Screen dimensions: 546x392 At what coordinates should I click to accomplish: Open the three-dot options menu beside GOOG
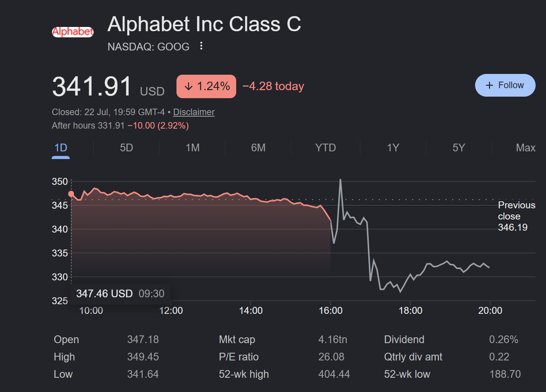click(201, 46)
